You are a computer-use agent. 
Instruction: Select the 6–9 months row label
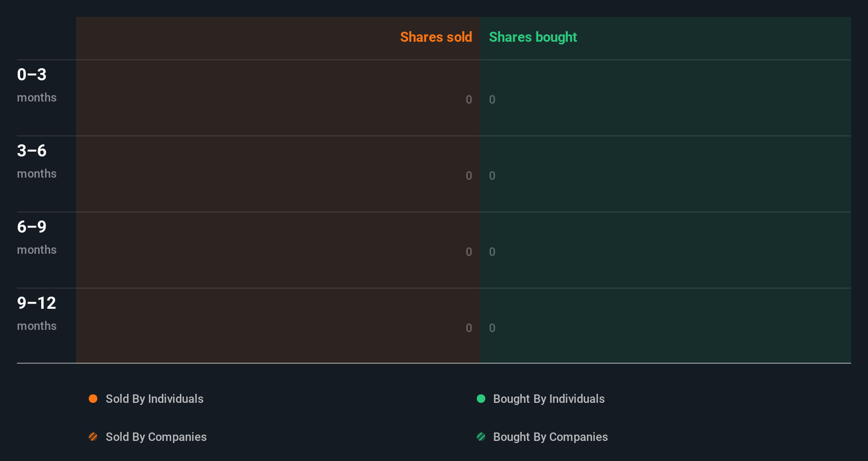[x=36, y=237]
